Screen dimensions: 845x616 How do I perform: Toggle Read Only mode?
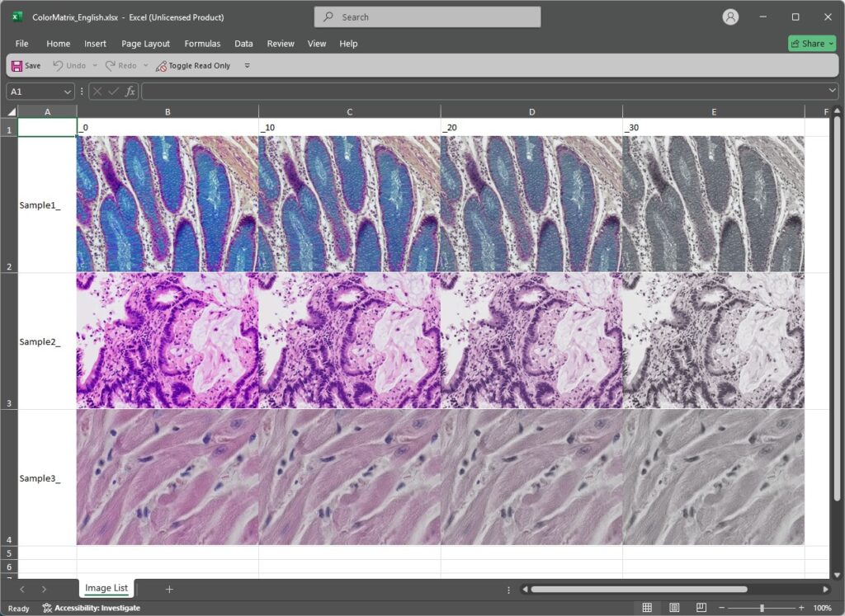point(193,66)
